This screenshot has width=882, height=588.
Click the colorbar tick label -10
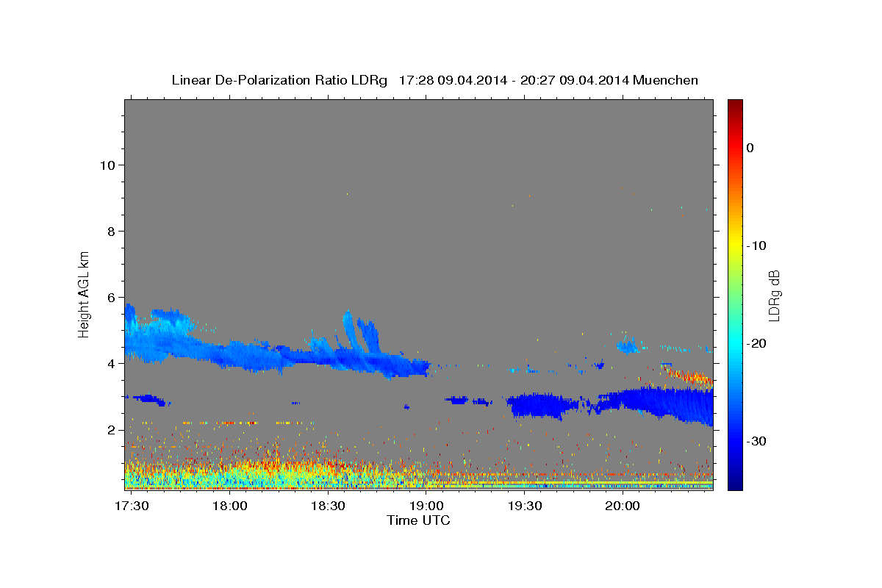coord(757,245)
